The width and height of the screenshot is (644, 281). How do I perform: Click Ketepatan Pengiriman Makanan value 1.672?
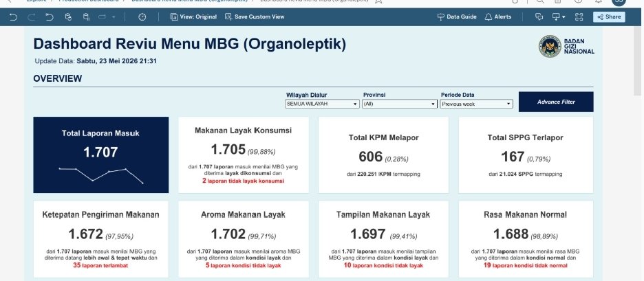click(86, 234)
